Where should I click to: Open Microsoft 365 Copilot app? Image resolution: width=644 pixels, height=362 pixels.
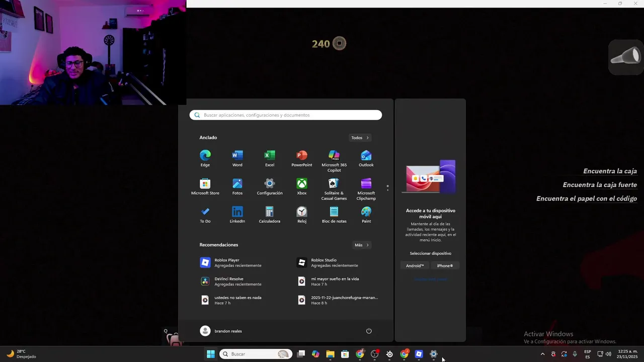(334, 161)
